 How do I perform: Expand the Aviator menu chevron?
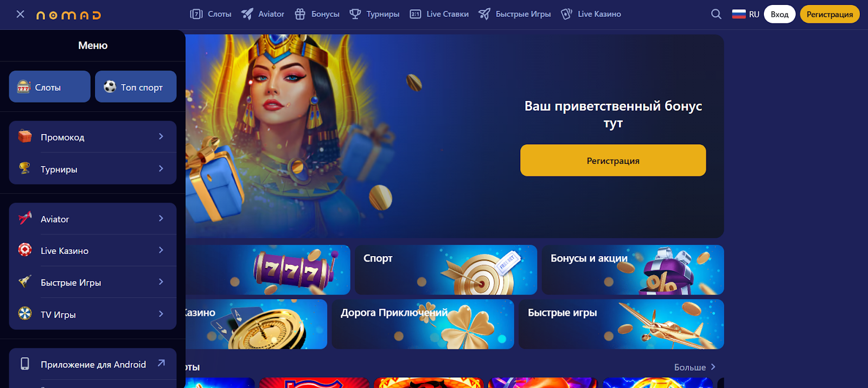pos(161,219)
